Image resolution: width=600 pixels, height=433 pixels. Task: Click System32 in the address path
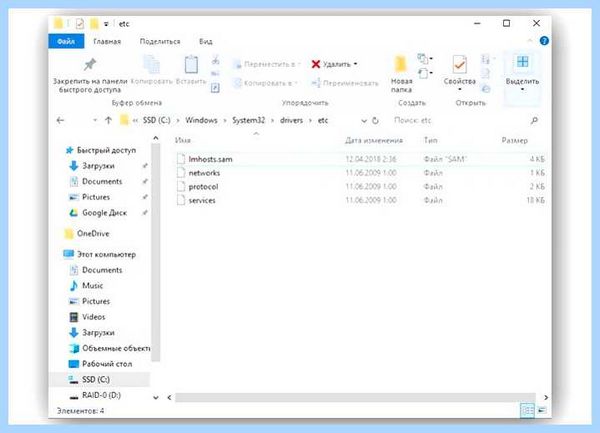click(248, 120)
